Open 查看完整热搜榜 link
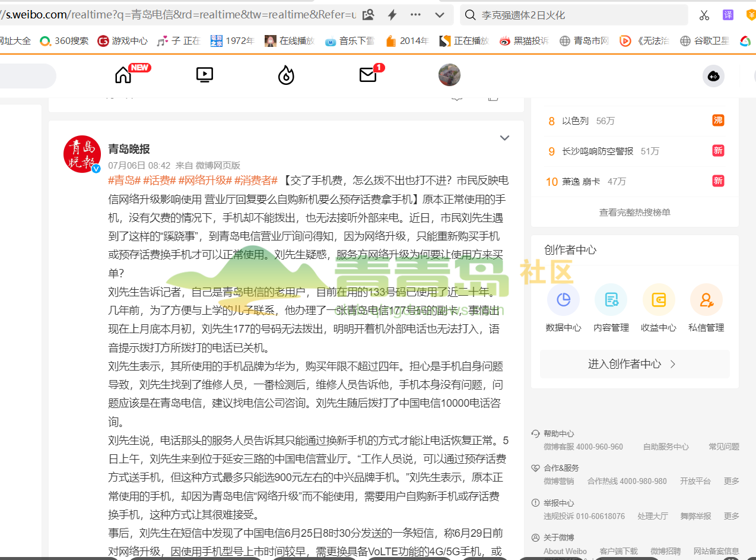The image size is (756, 560). (x=634, y=212)
